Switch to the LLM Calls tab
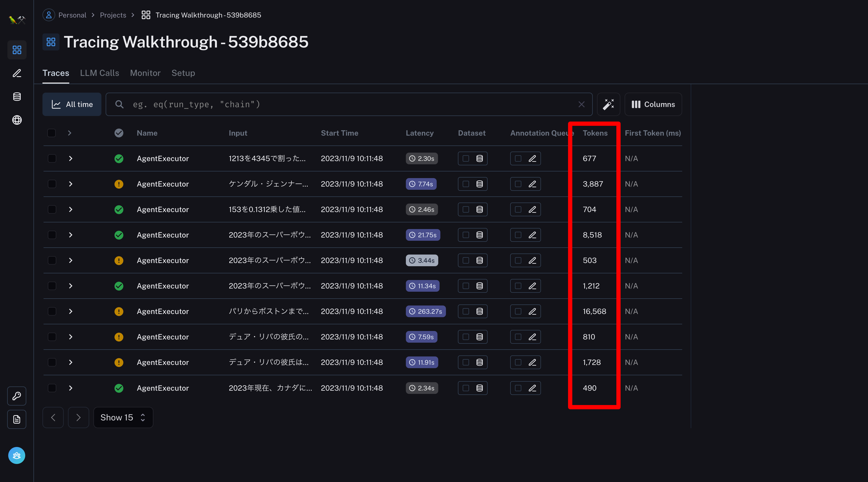Viewport: 868px width, 482px height. point(99,73)
